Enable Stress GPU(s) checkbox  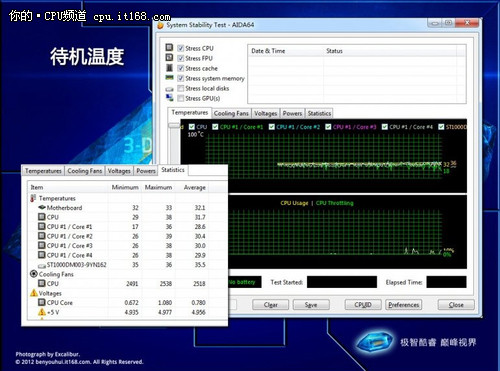(181, 98)
